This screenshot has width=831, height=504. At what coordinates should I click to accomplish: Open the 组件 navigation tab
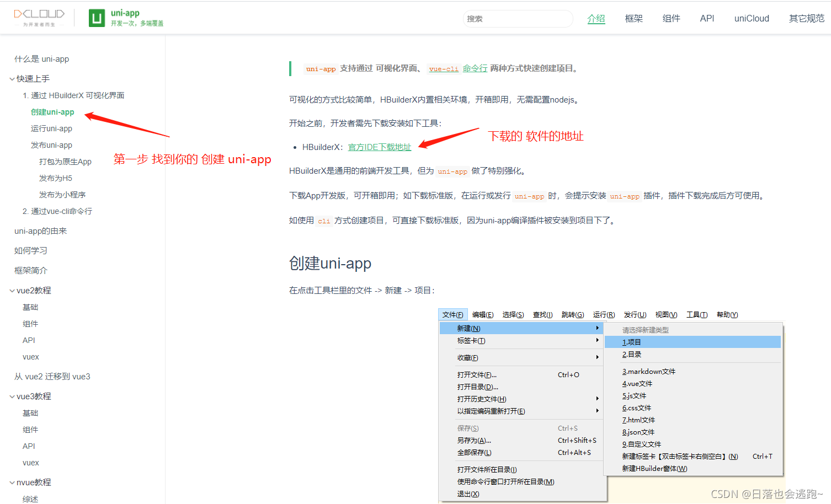click(671, 19)
